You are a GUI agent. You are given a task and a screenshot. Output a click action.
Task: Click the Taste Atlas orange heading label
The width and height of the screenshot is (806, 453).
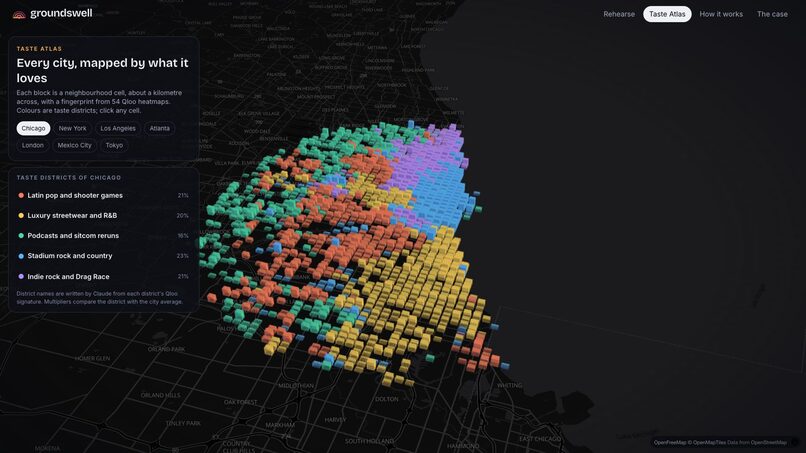39,49
